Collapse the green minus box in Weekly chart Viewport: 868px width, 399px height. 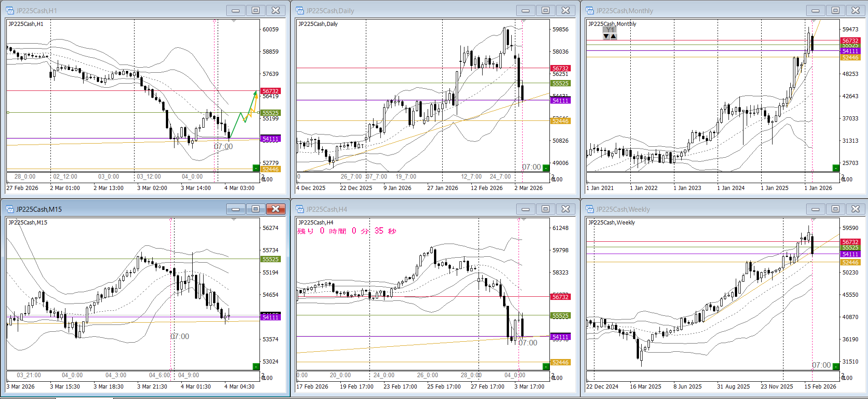[836, 366]
